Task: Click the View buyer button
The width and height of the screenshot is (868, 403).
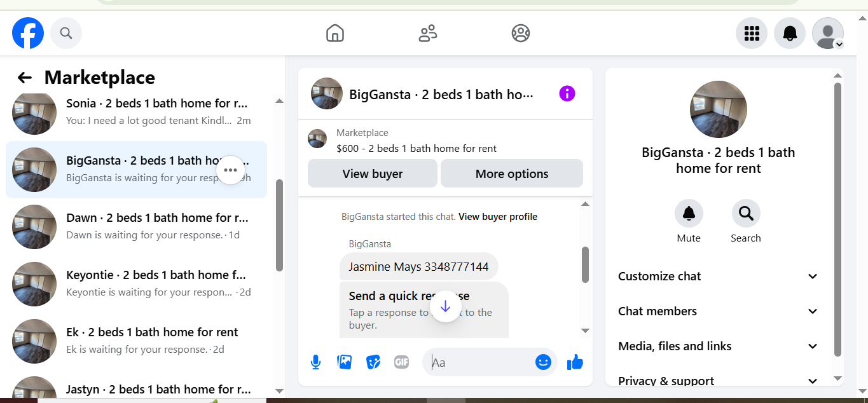Action: pos(373,174)
